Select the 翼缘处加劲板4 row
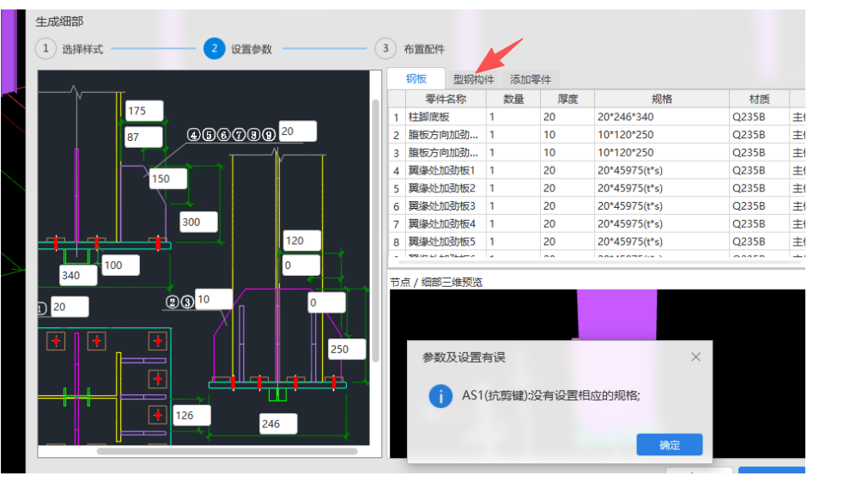 (597, 224)
